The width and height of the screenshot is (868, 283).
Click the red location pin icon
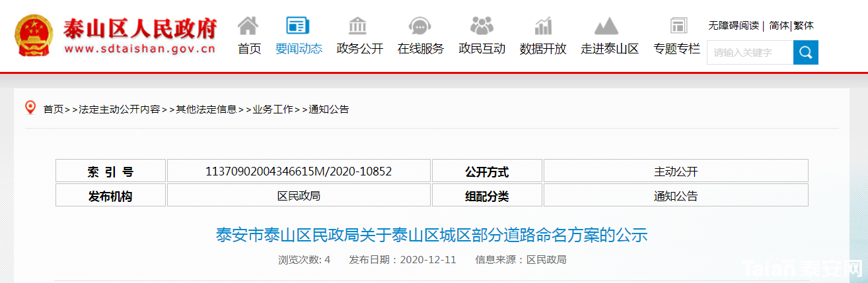(x=30, y=108)
